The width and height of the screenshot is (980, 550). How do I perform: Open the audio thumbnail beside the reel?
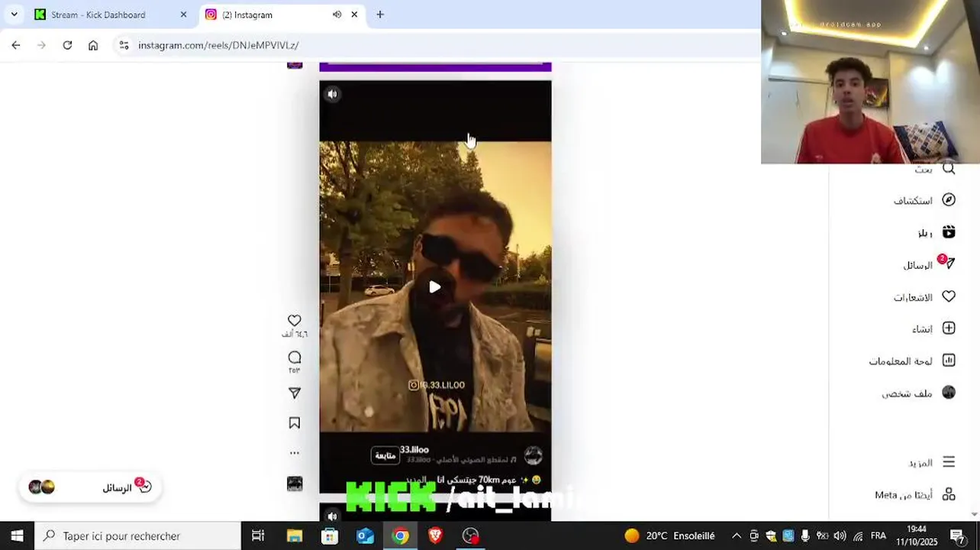[x=295, y=484]
